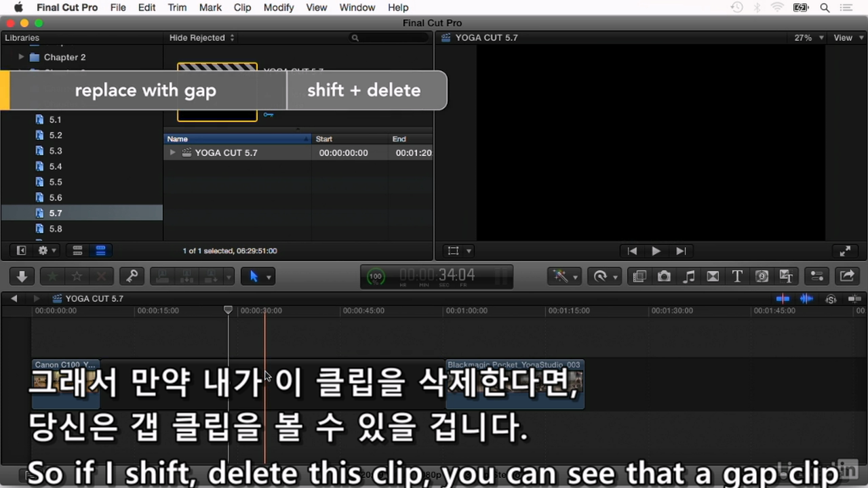The width and height of the screenshot is (868, 488).
Task: Open Spotlight search in menu bar
Action: pos(825,7)
